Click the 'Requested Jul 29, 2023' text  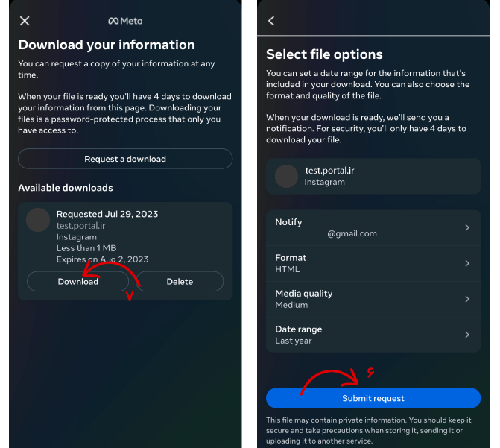click(x=107, y=214)
